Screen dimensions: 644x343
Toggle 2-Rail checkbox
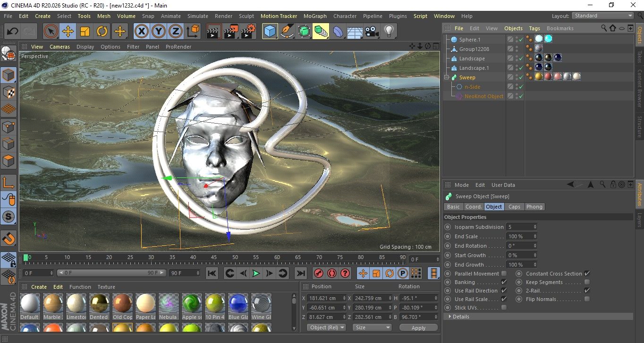tap(587, 291)
